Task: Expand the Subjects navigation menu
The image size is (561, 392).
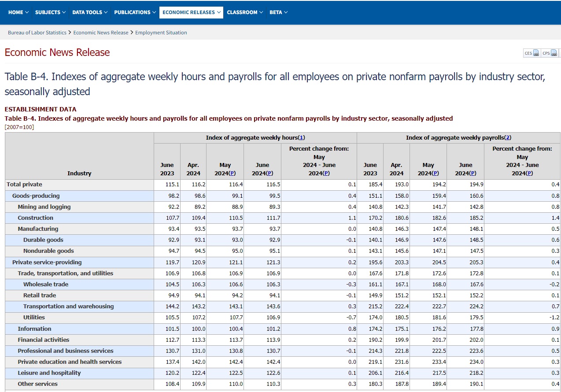Action: click(50, 12)
